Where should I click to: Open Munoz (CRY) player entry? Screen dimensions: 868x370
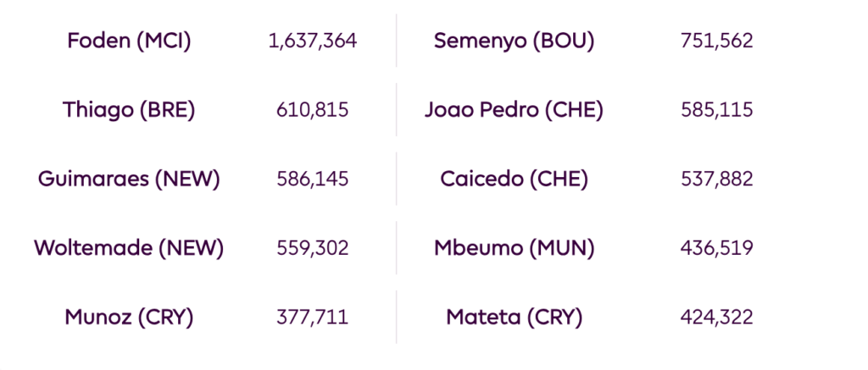[x=129, y=318]
